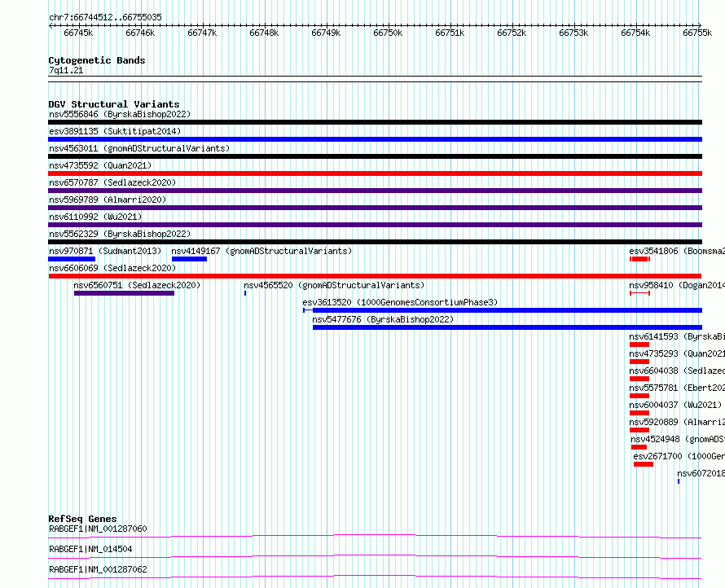The image size is (725, 588).
Task: Click the blue bar for esv3613520
Action: (503, 310)
